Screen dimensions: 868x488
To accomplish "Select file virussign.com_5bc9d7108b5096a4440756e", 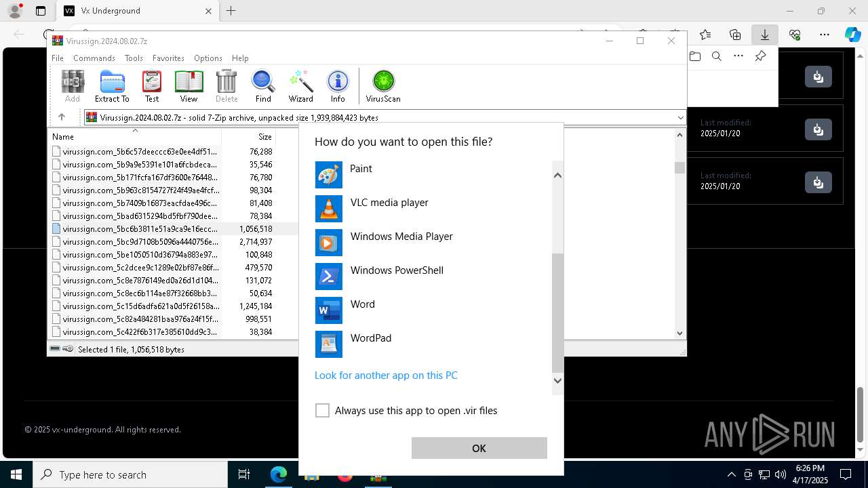I will coord(136,242).
